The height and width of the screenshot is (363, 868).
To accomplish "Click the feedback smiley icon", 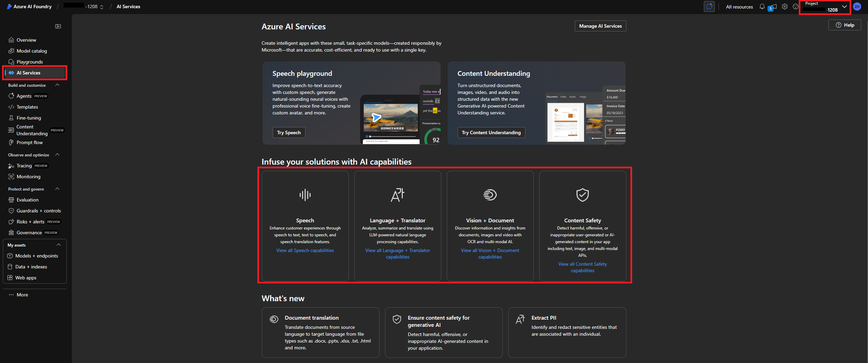I will [796, 6].
